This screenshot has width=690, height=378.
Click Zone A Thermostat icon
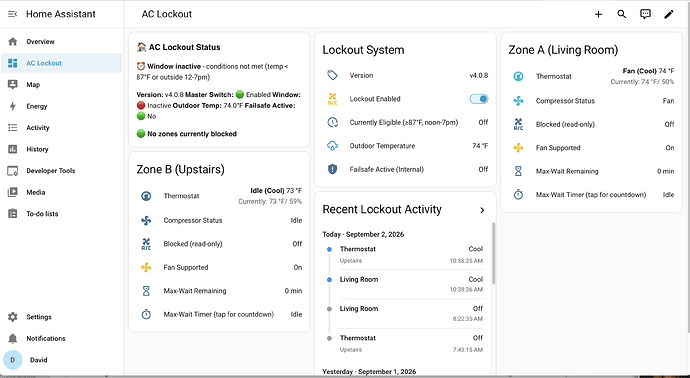point(518,77)
